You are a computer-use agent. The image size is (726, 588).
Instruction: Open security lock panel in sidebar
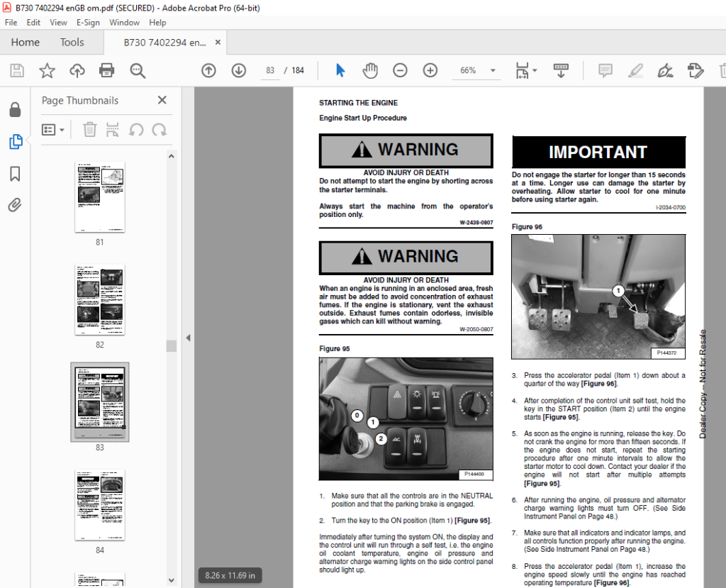[16, 110]
